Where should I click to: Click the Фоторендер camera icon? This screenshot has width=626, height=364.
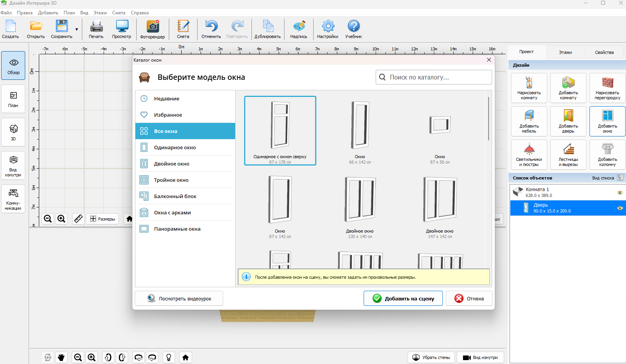coord(153,29)
